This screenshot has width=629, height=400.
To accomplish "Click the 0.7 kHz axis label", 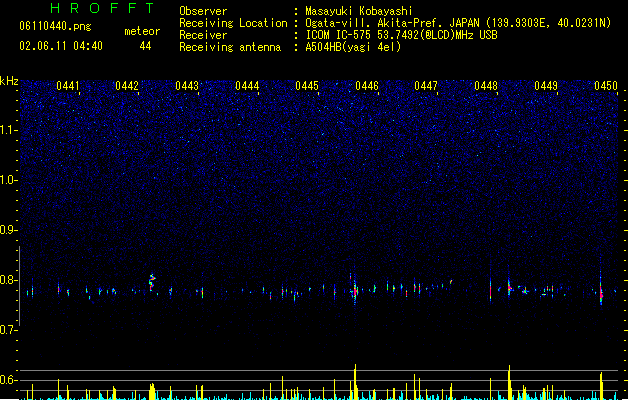I will pos(9,330).
